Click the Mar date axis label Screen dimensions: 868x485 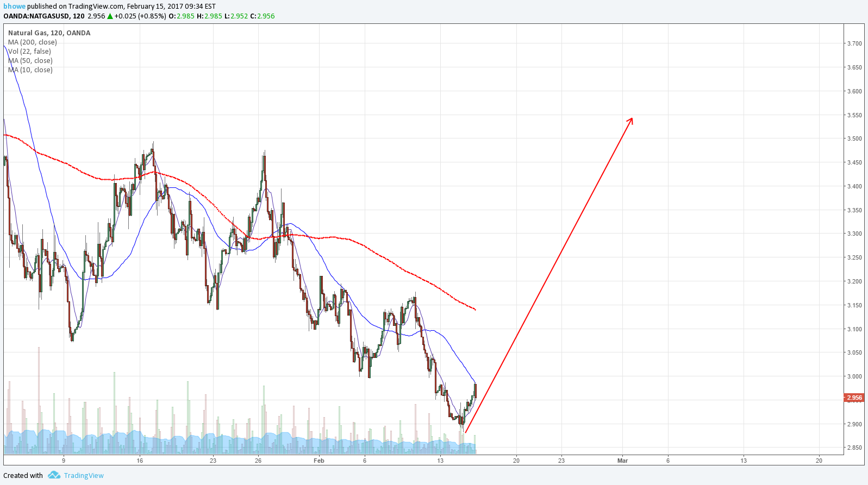pos(622,461)
